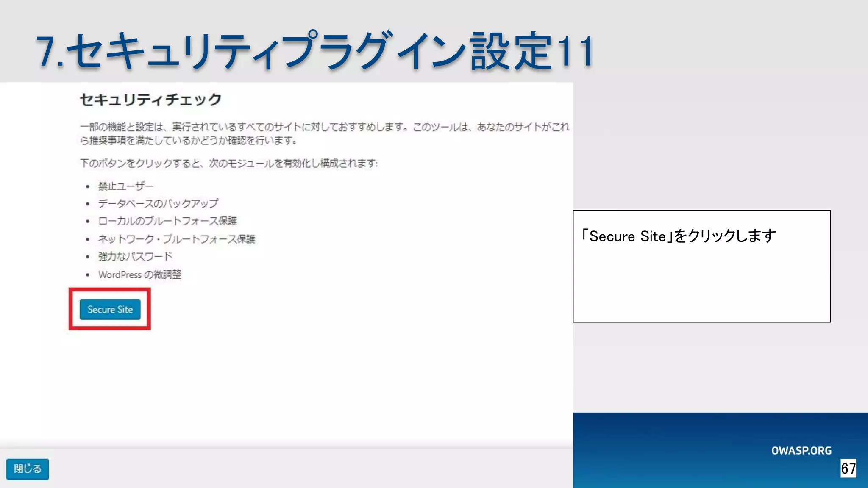Select the データベースのバックアップ list item

point(158,203)
